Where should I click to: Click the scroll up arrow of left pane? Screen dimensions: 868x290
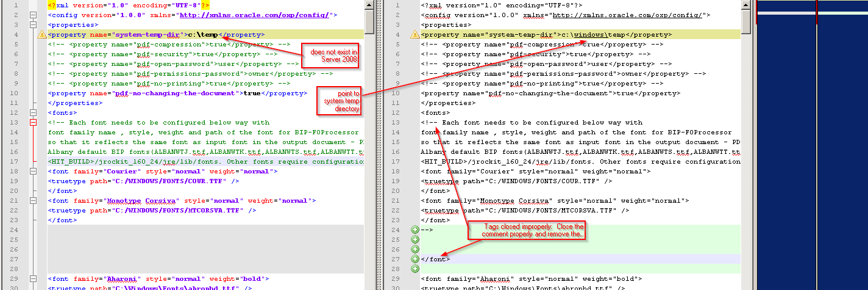(369, 5)
